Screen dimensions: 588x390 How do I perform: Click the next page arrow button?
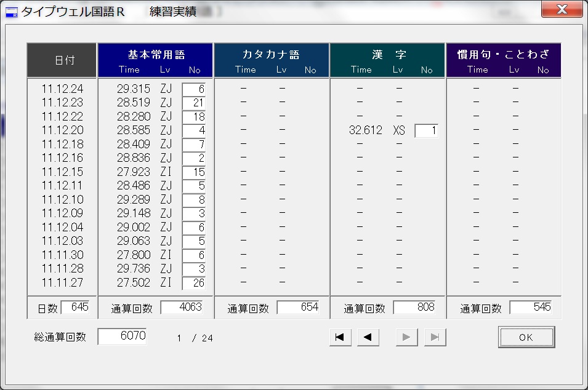click(x=406, y=337)
